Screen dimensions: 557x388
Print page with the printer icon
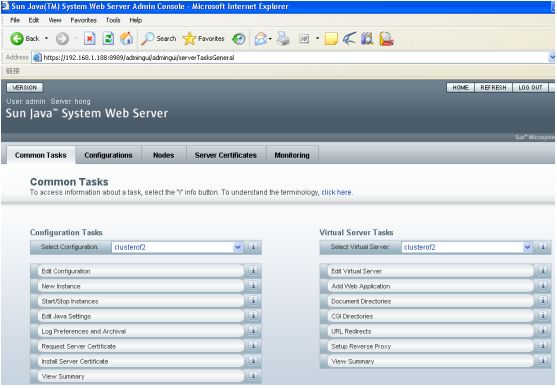tap(283, 38)
